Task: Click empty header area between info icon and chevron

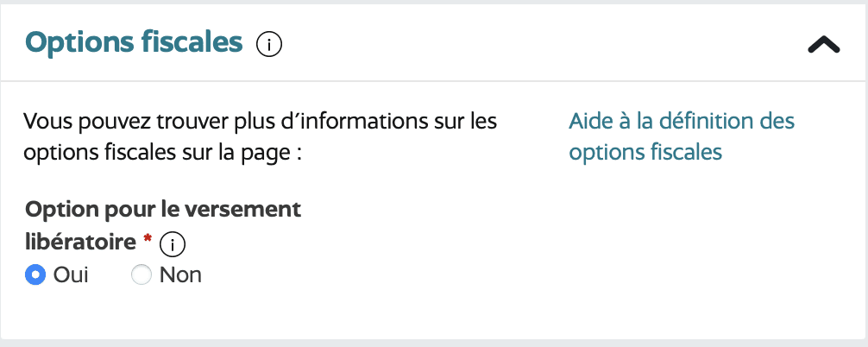Action: 543,45
